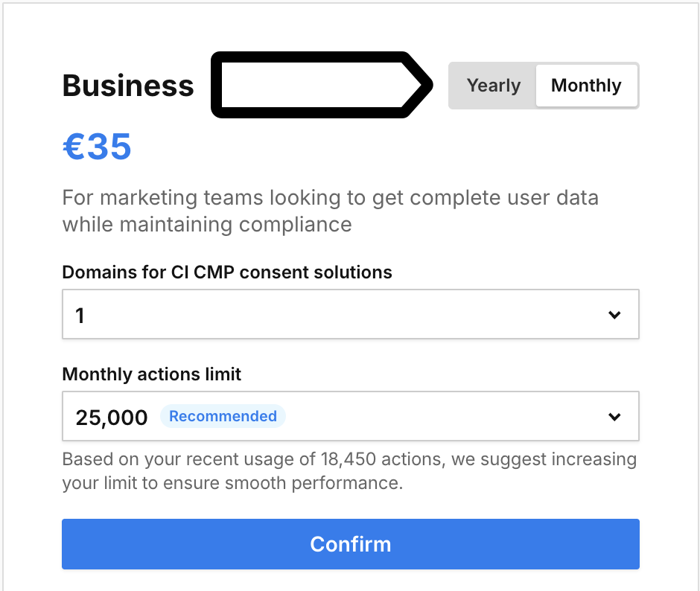Click the usage suggestion text about 18,450 actions
This screenshot has width=700, height=591.
350,471
